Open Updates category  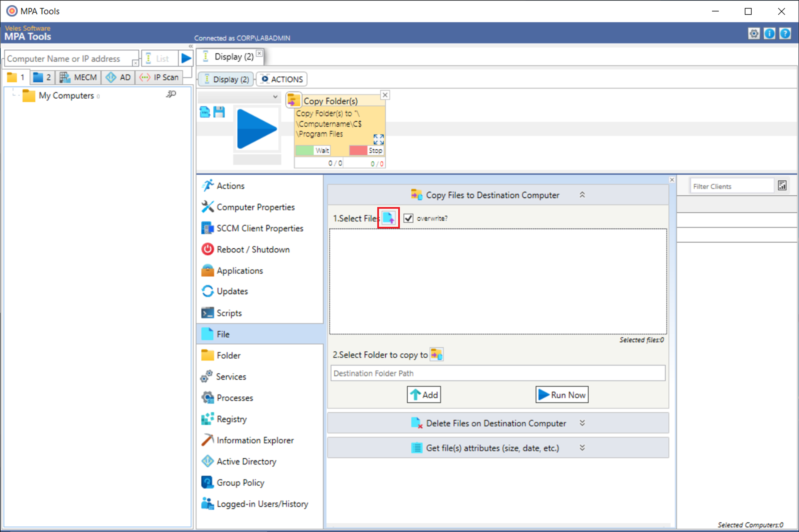259,291
